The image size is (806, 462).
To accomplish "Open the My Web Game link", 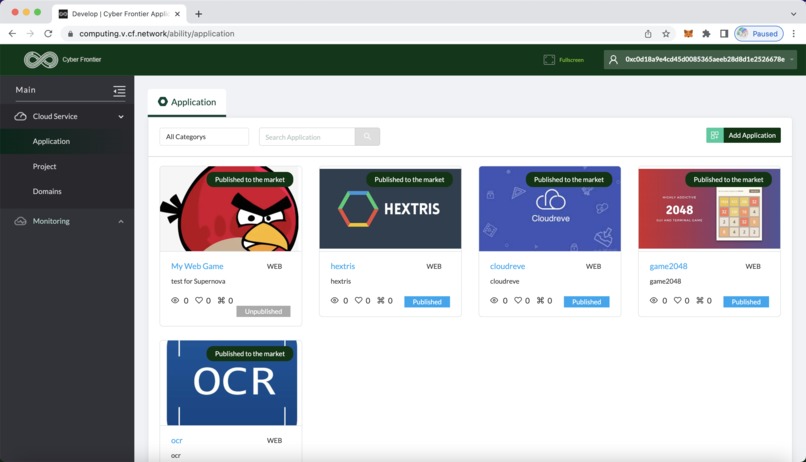I will pyautogui.click(x=197, y=266).
